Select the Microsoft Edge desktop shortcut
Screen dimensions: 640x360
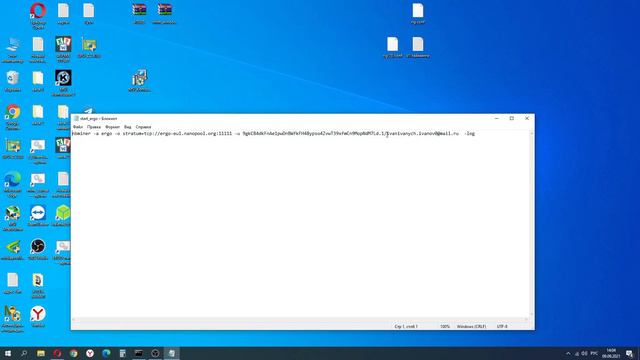point(13,184)
